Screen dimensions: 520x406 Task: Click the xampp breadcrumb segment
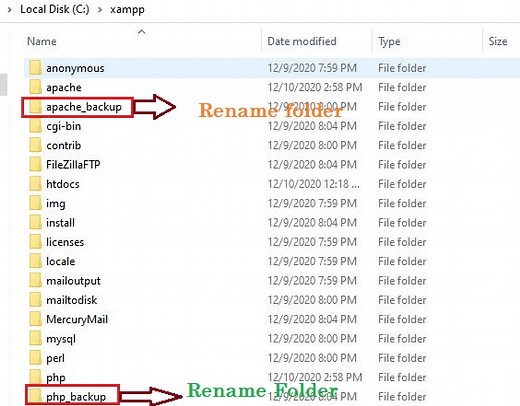point(127,10)
